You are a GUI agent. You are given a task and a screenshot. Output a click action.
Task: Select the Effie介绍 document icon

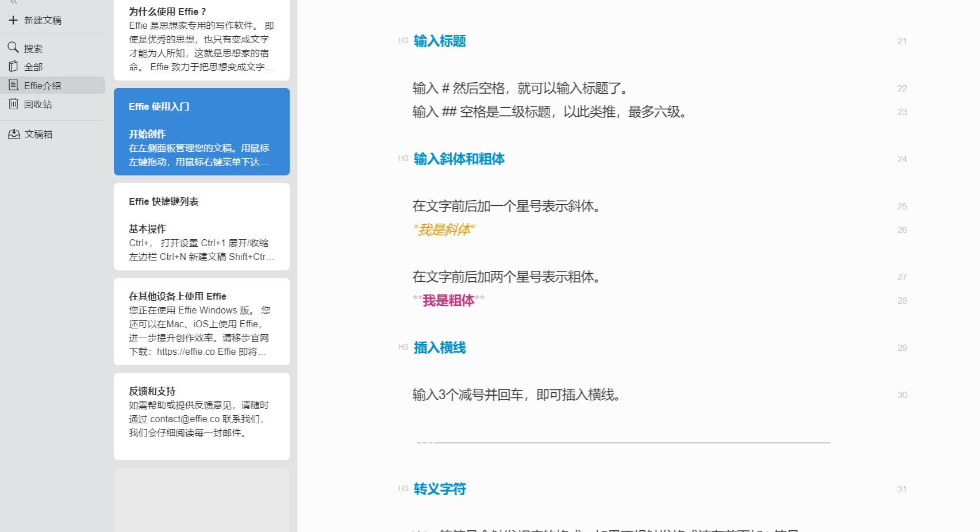coord(13,85)
